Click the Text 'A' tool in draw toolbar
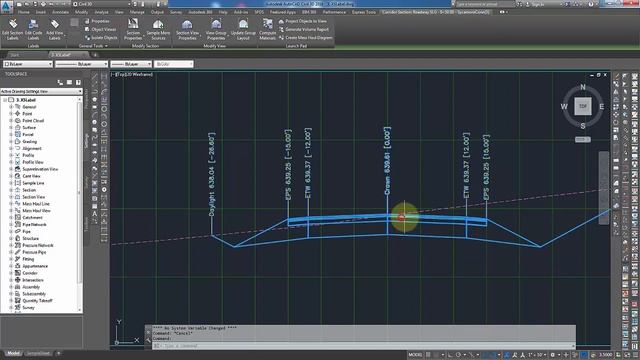Image resolution: width=640 pixels, height=360 pixels. (94, 213)
